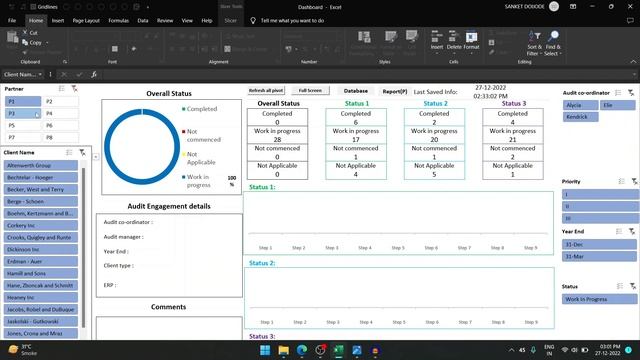
Task: Switch to the Formulas tab
Action: 118,20
